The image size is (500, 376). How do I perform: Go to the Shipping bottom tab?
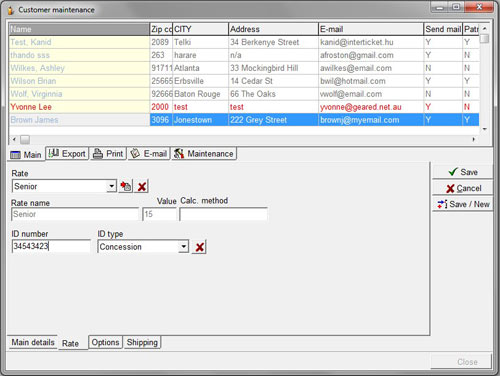[142, 342]
